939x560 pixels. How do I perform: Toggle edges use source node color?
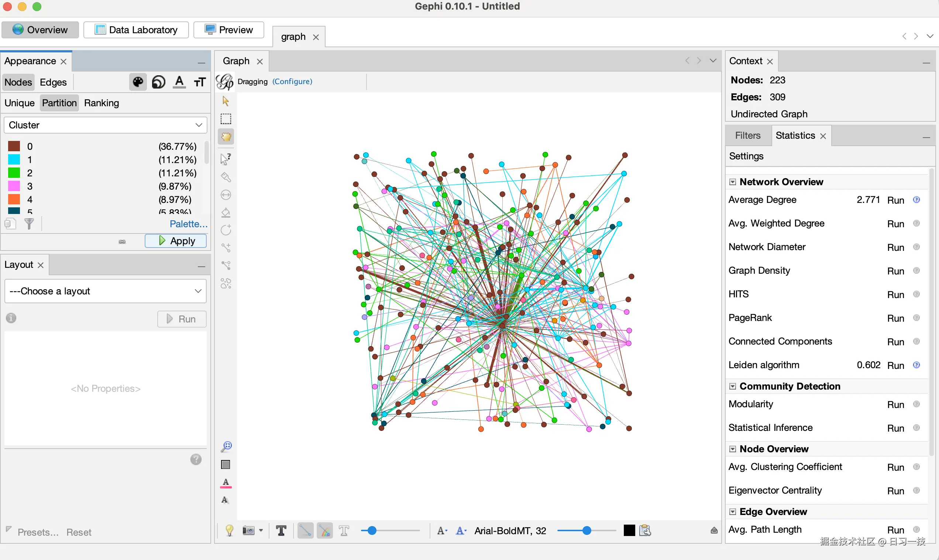[324, 530]
